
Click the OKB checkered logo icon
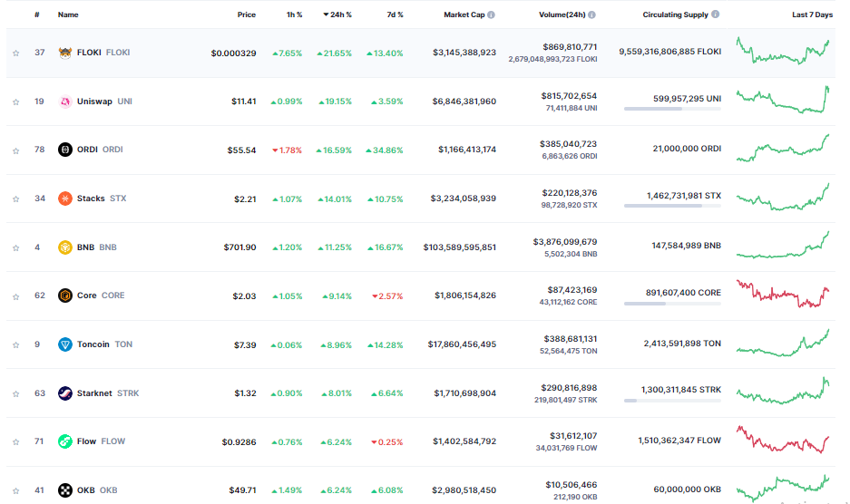65,489
